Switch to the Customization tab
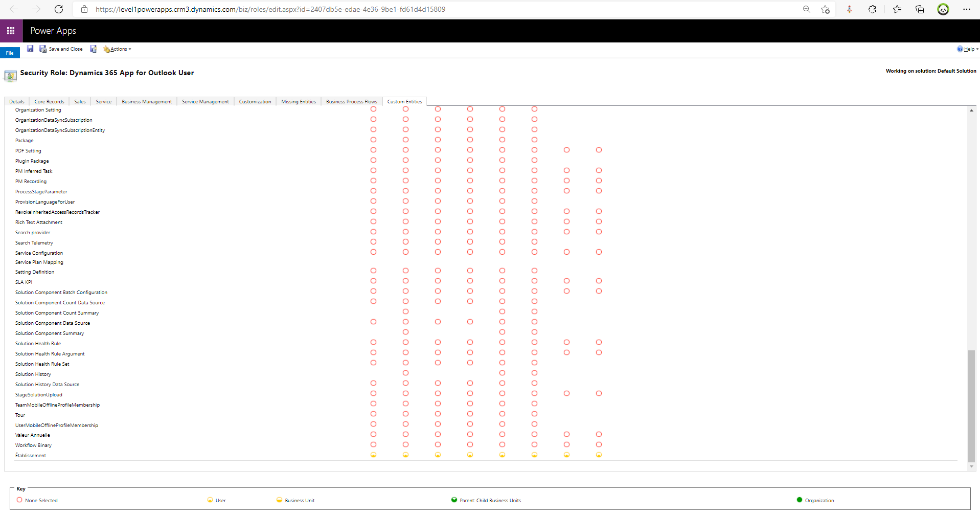Image resolution: width=980 pixels, height=514 pixels. tap(255, 101)
